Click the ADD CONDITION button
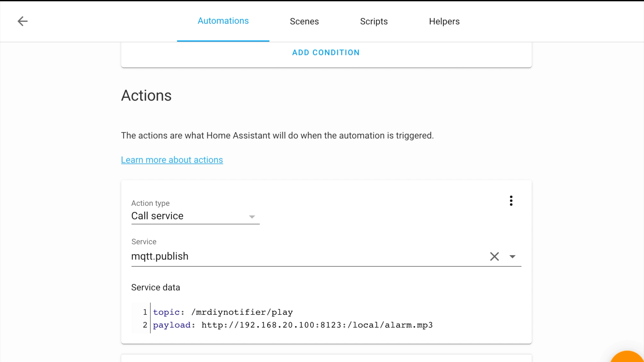The image size is (644, 362). (x=326, y=52)
